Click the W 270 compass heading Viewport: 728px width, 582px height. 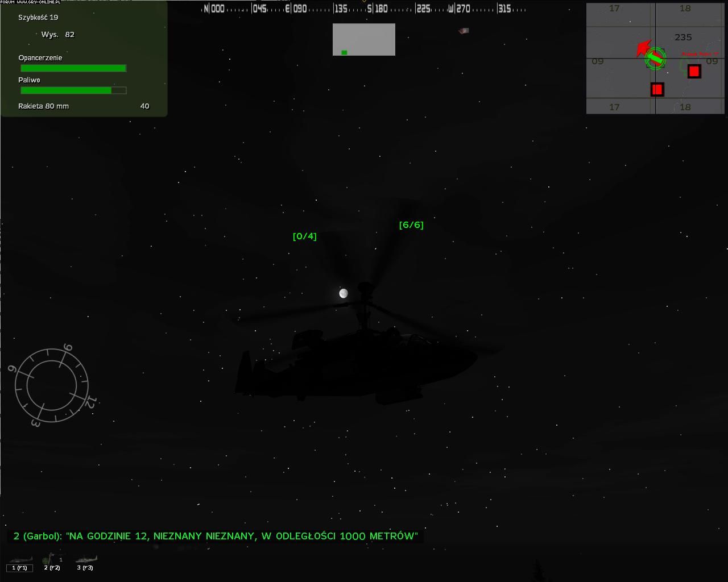pos(460,9)
